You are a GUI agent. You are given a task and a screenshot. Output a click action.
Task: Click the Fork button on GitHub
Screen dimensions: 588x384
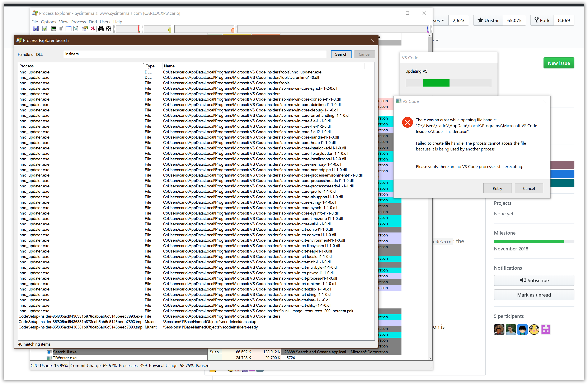542,20
